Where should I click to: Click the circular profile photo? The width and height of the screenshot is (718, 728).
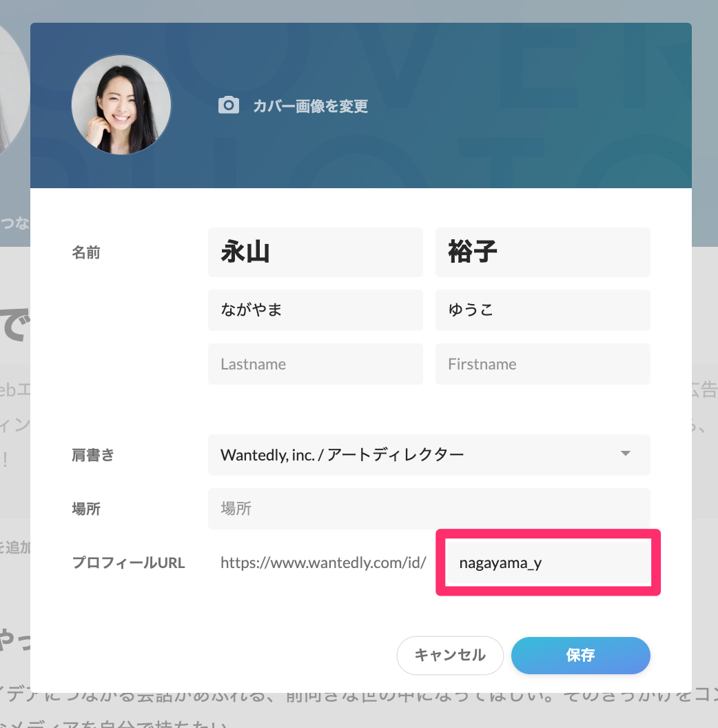pyautogui.click(x=121, y=105)
